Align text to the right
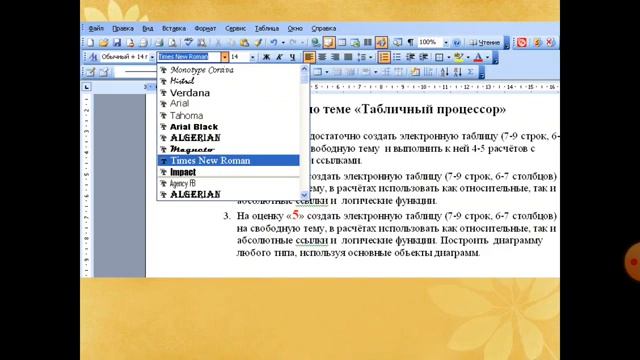640x360 pixels. (335, 57)
